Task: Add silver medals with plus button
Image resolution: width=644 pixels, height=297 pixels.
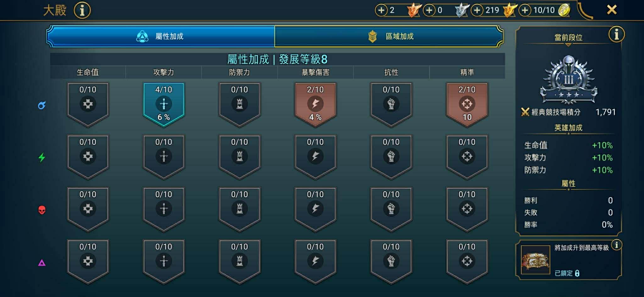Action: coord(429,10)
